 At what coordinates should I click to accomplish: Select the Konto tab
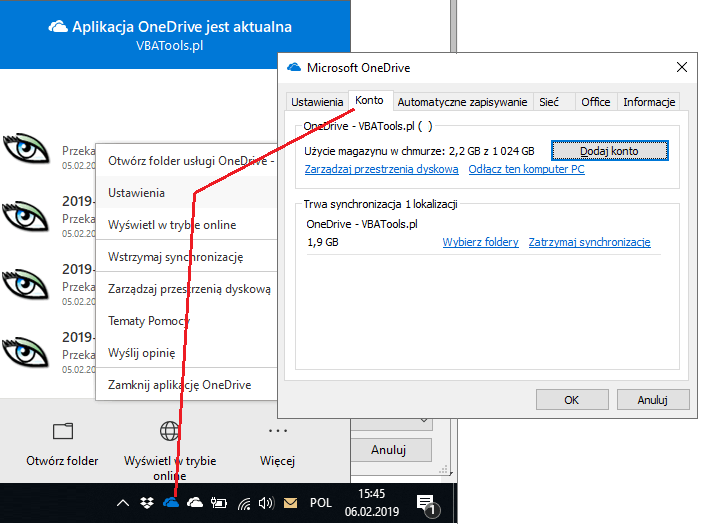(x=369, y=101)
